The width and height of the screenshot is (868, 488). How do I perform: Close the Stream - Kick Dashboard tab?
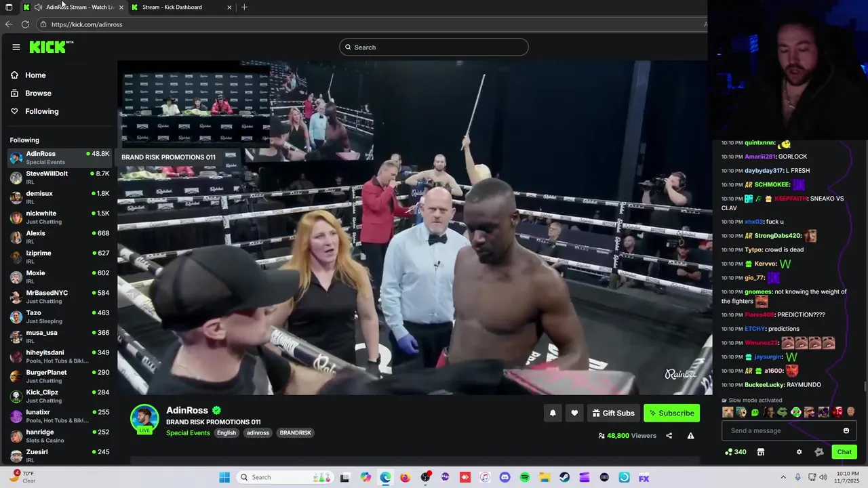coord(229,7)
